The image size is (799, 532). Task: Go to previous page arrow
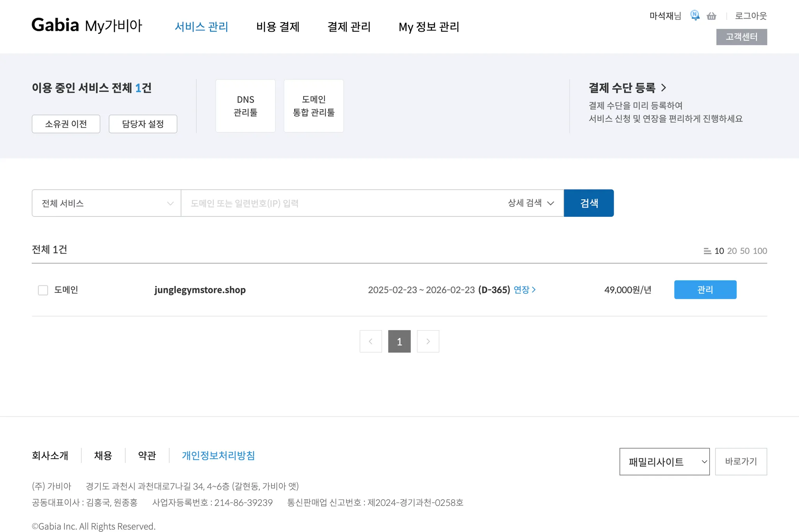click(371, 341)
